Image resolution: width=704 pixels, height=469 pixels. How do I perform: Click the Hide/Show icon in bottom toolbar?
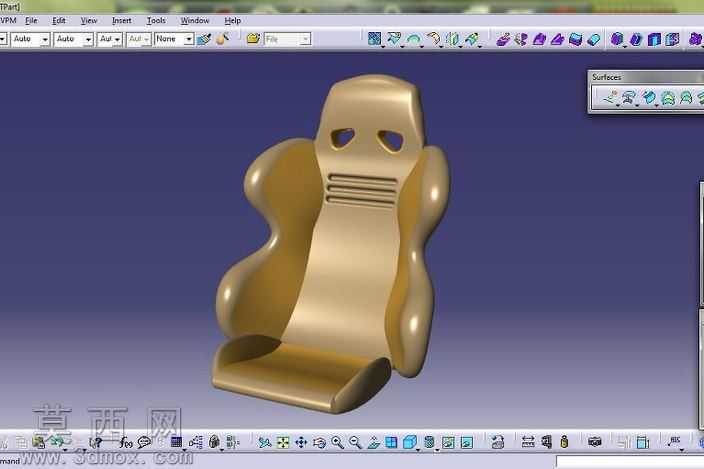(x=448, y=443)
